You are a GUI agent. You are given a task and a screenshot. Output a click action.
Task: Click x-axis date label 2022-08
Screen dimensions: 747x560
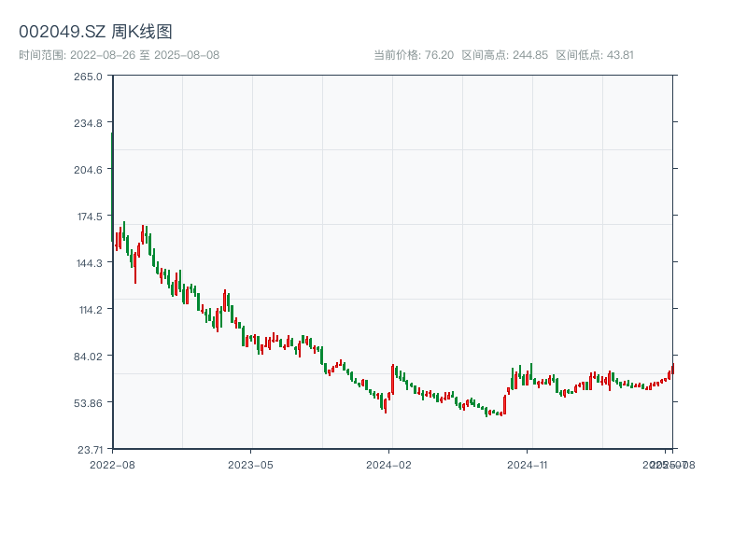112,465
